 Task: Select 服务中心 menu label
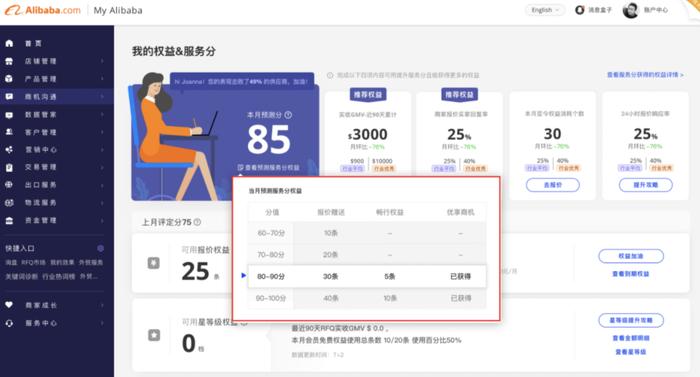41,323
